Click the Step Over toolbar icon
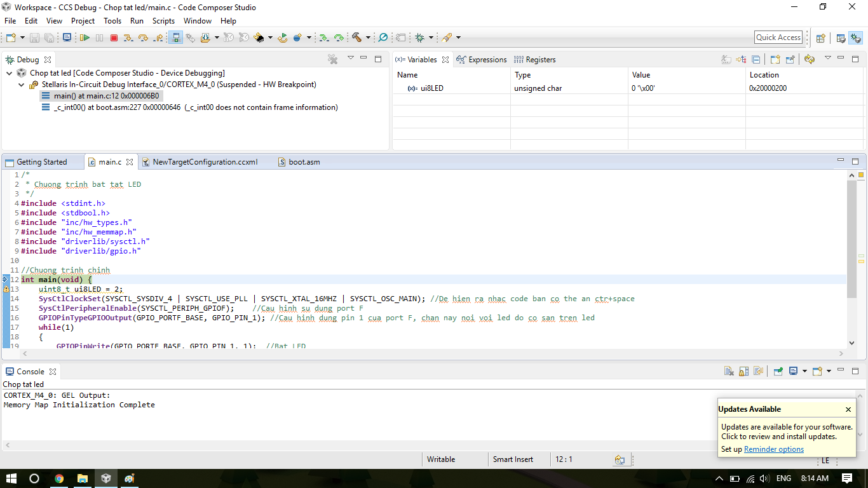The width and height of the screenshot is (868, 488). [143, 38]
